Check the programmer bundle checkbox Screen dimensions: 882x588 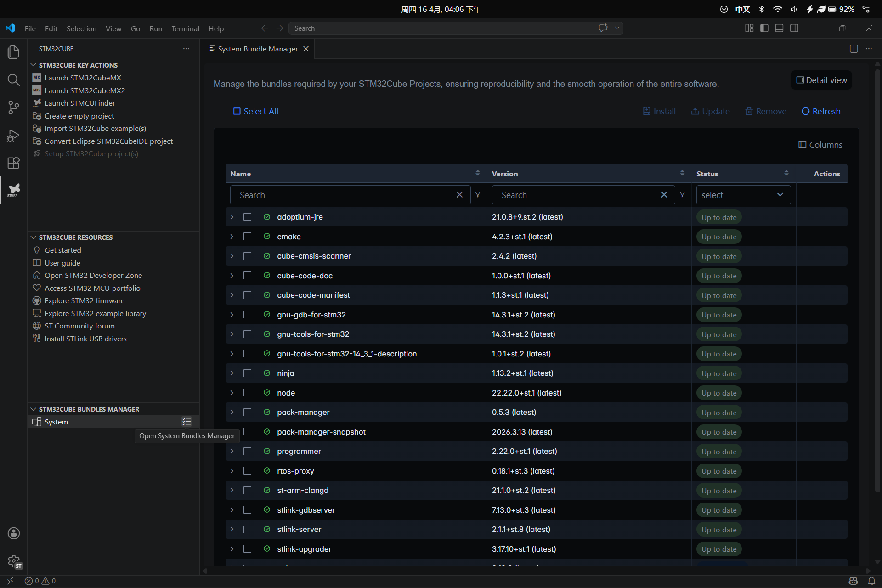pyautogui.click(x=247, y=451)
